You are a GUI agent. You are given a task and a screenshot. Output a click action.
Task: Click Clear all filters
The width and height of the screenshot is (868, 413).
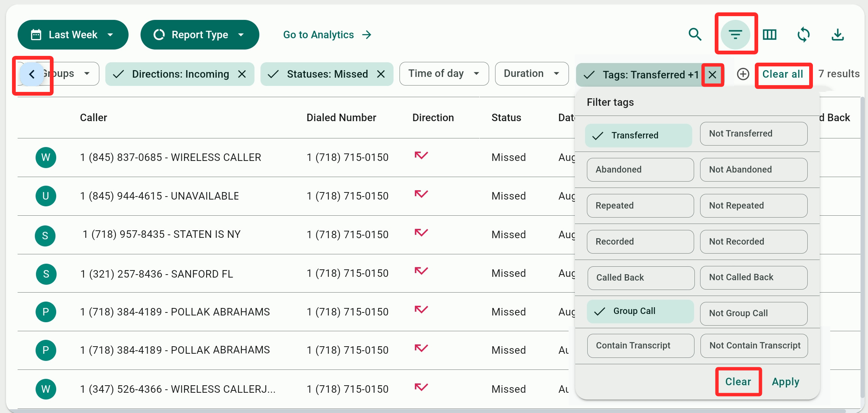pos(783,74)
